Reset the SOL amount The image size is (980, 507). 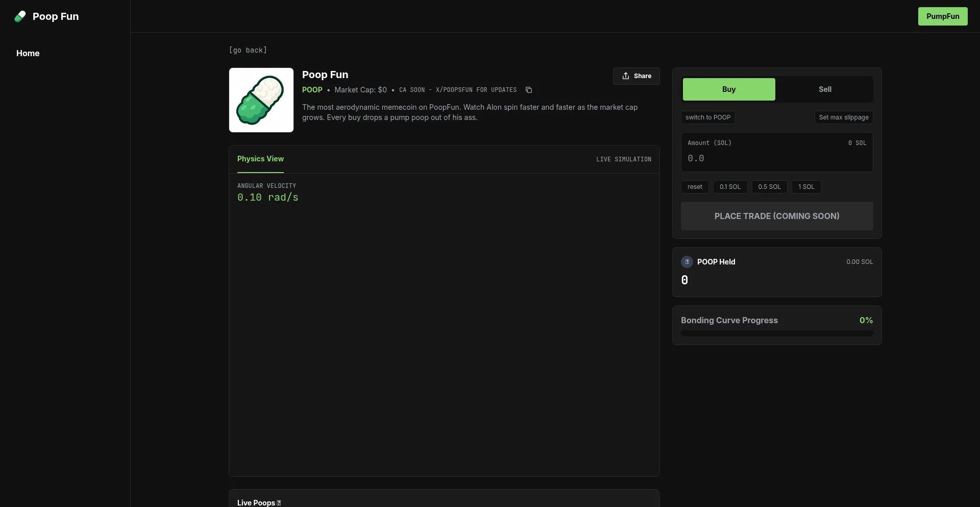694,187
